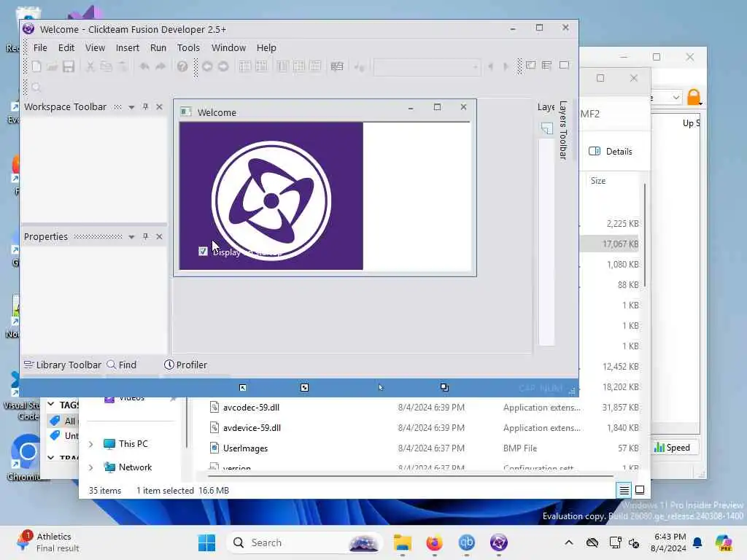The image size is (747, 560).
Task: Select the UserImages BMP file
Action: click(245, 448)
